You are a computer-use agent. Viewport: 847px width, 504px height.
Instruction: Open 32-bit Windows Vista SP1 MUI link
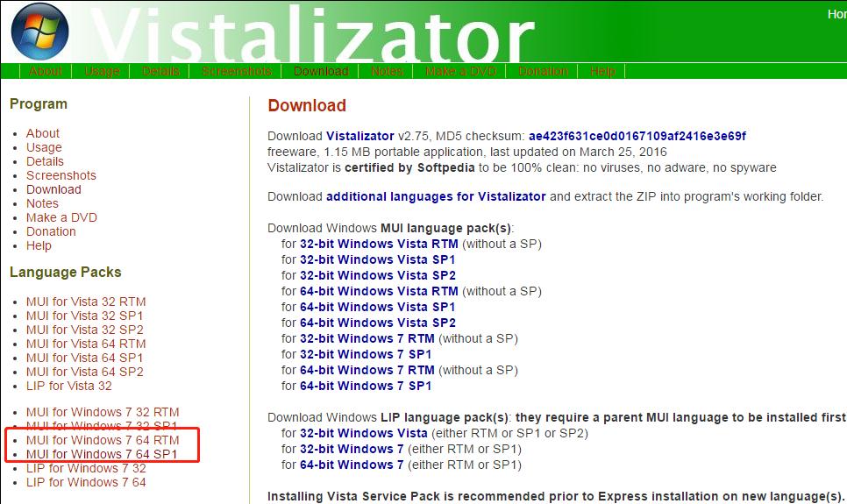pyautogui.click(x=378, y=259)
